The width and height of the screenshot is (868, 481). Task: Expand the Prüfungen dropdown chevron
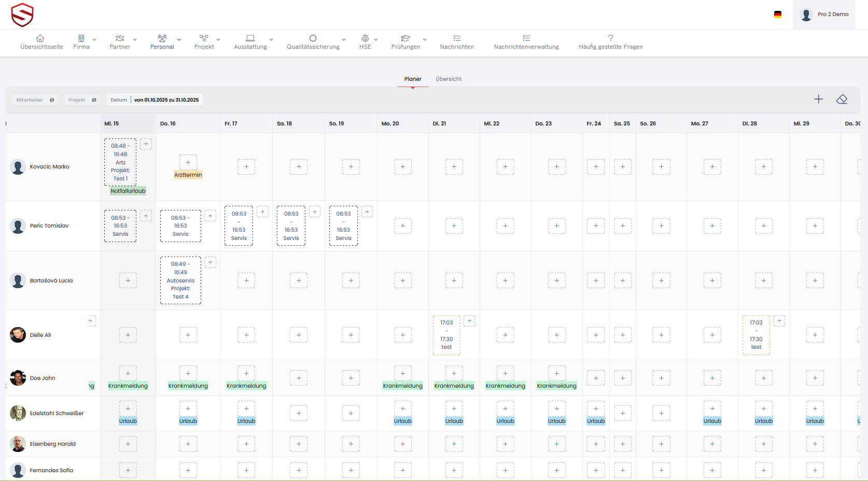(x=425, y=39)
